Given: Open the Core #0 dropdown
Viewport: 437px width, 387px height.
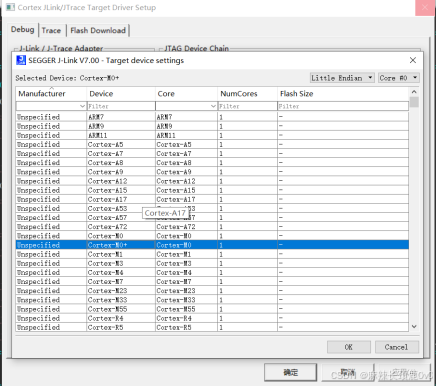Looking at the screenshot, I should click(x=398, y=78).
